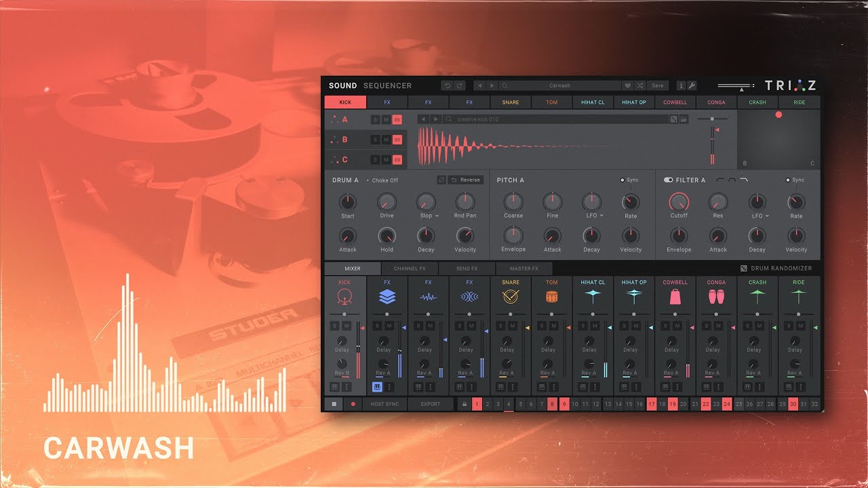The height and width of the screenshot is (488, 868).
Task: Click the red record button
Action: tap(353, 404)
